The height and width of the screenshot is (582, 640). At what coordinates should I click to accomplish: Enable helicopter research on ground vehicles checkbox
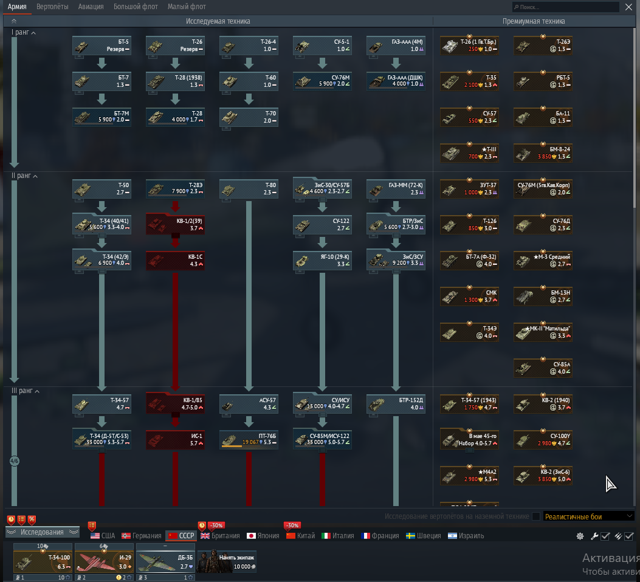tap(536, 517)
